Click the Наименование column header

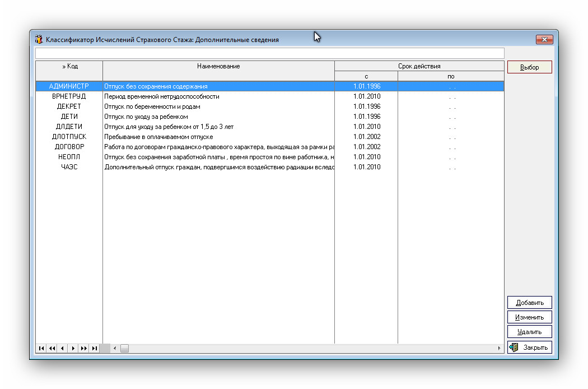click(218, 67)
